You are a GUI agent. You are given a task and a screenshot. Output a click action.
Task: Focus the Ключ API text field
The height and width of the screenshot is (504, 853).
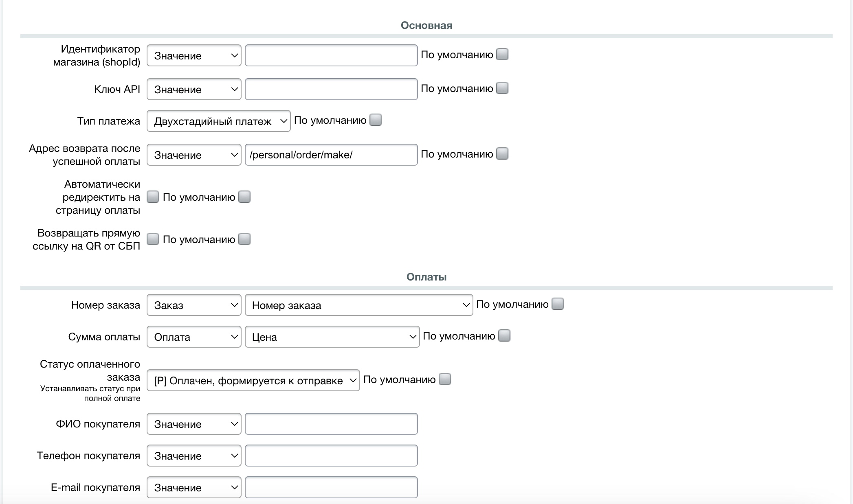(331, 89)
